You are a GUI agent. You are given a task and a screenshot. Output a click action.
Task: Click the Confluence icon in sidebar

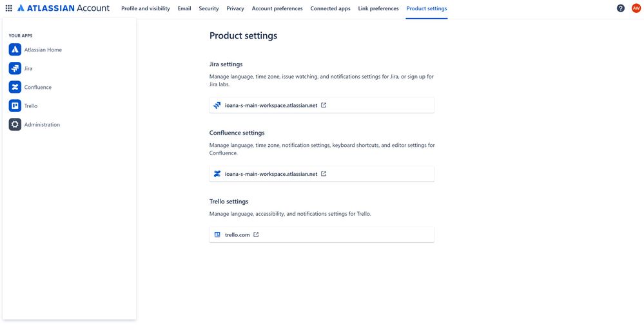pyautogui.click(x=15, y=87)
